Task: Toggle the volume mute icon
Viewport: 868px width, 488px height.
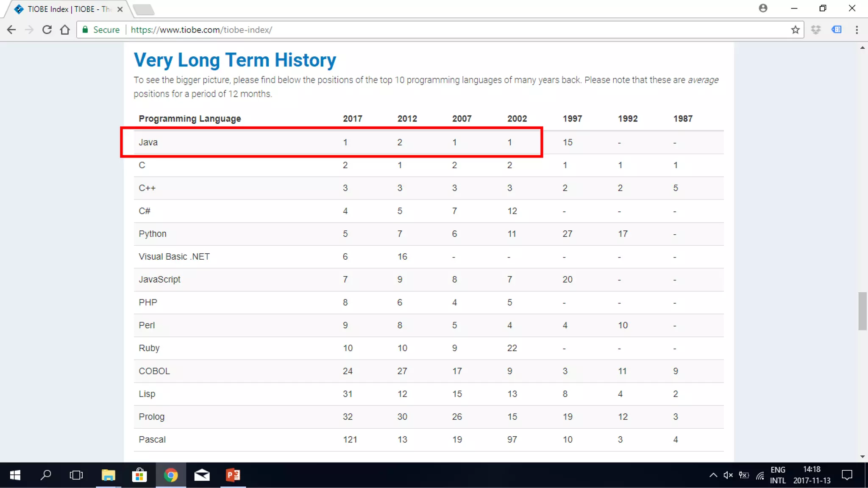Action: point(728,475)
